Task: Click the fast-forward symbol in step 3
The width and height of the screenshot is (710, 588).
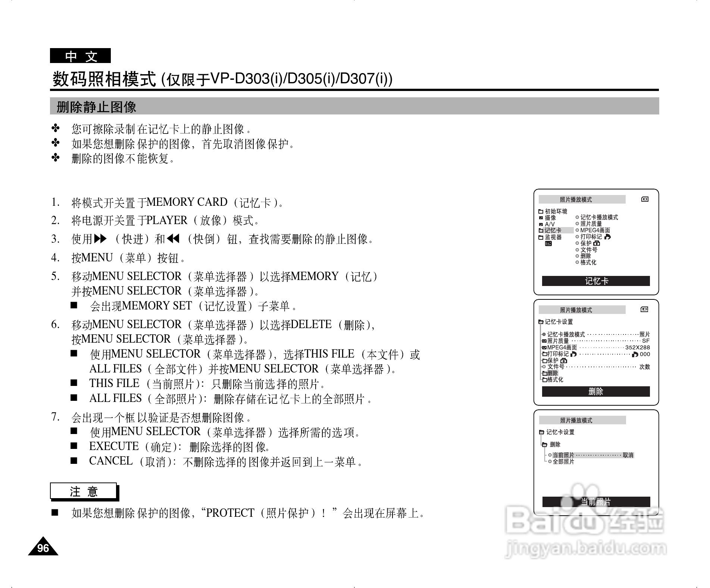Action: tap(100, 239)
